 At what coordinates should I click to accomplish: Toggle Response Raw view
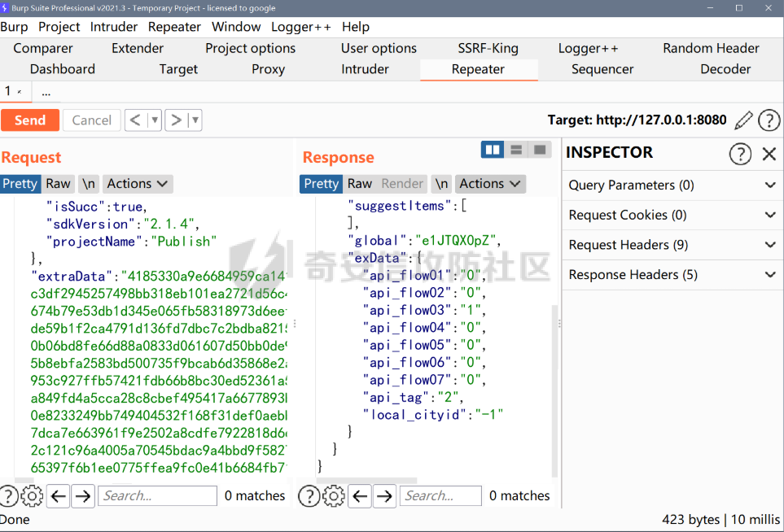click(x=360, y=184)
